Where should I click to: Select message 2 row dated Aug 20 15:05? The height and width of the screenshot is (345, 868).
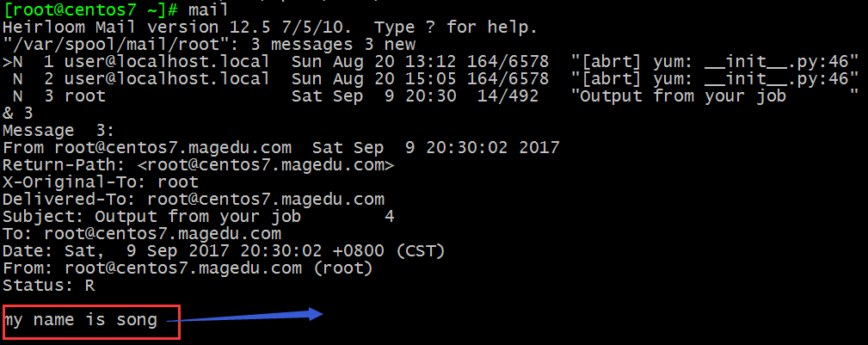430,78
